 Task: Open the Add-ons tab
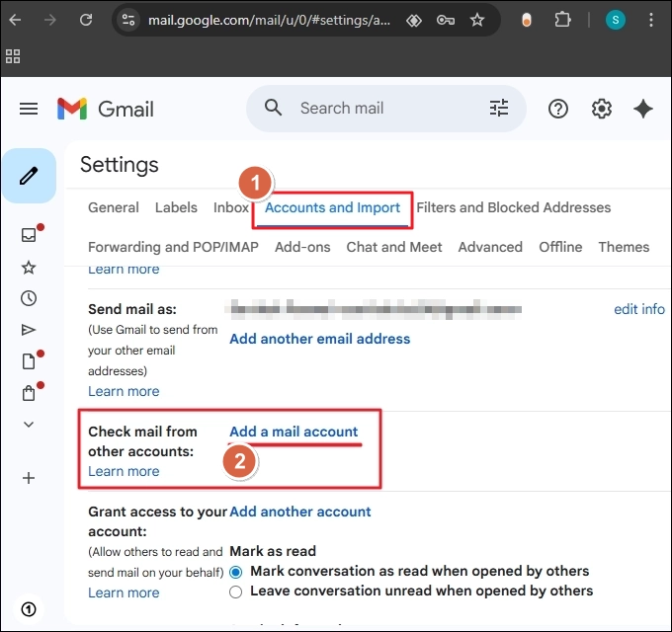tap(302, 247)
